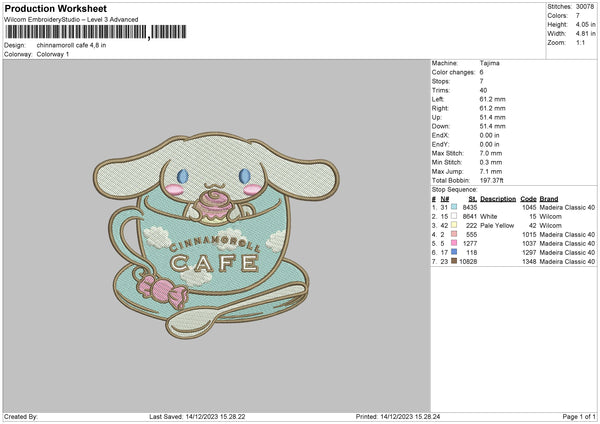
Task: Click the pink swatch in stop 5
Action: click(x=454, y=243)
